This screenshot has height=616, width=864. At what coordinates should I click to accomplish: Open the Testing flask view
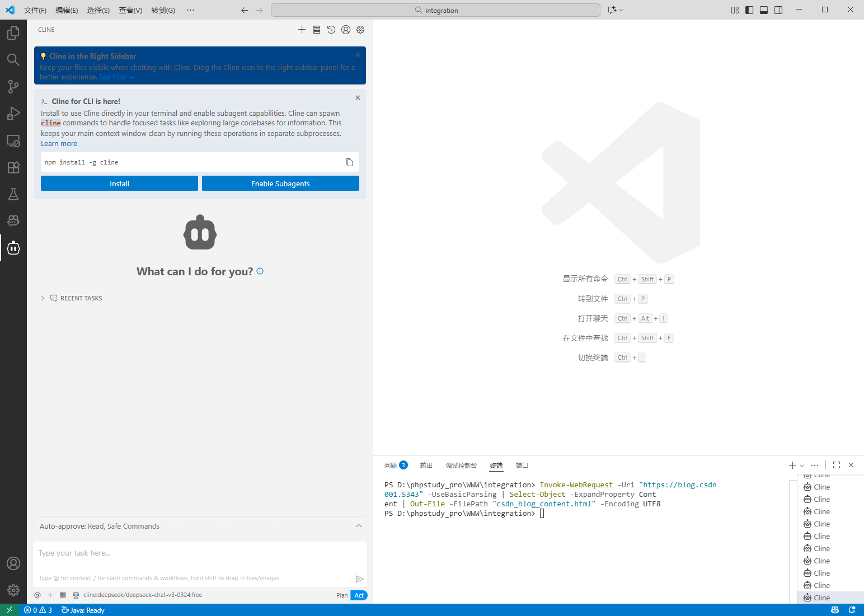coord(13,194)
